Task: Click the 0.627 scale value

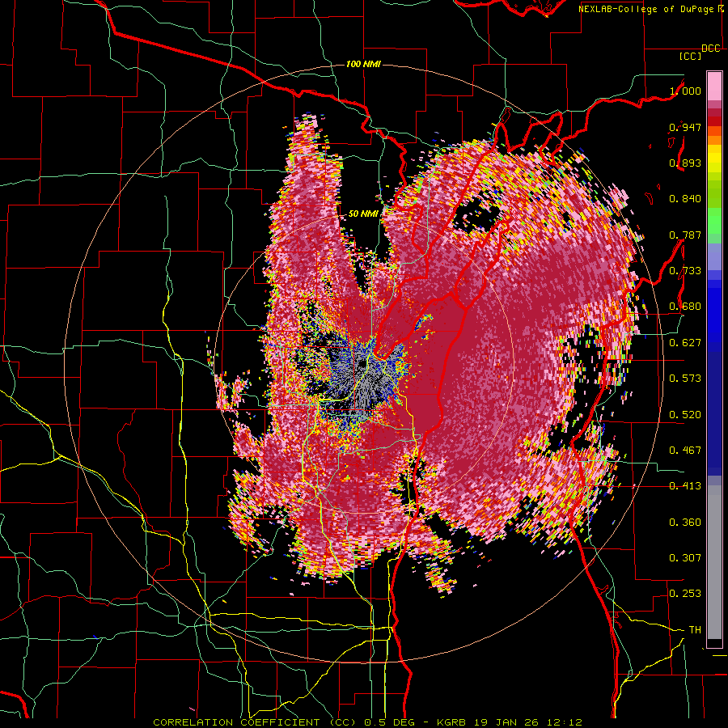Action: click(685, 343)
